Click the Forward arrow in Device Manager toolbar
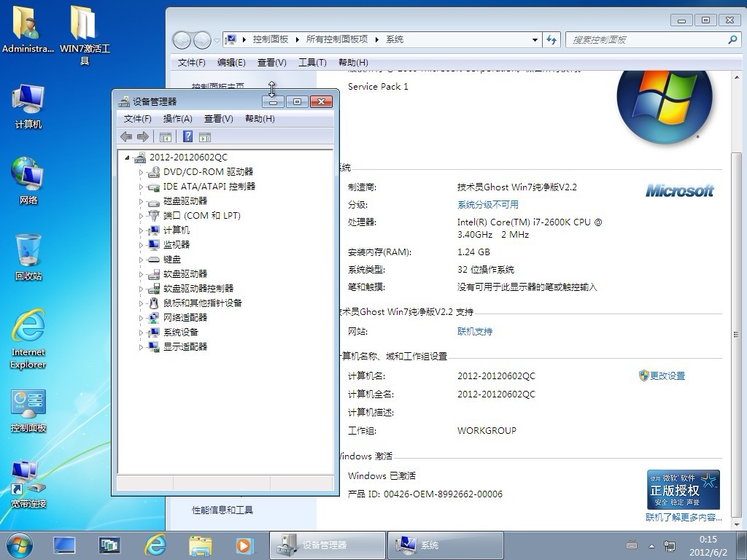The width and height of the screenshot is (747, 560). click(142, 137)
